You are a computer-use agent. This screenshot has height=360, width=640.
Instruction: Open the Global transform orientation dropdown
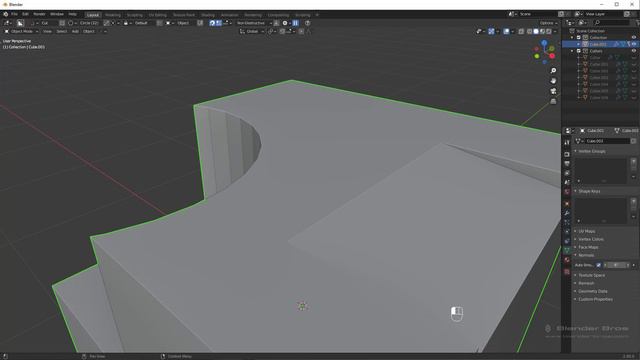[252, 31]
